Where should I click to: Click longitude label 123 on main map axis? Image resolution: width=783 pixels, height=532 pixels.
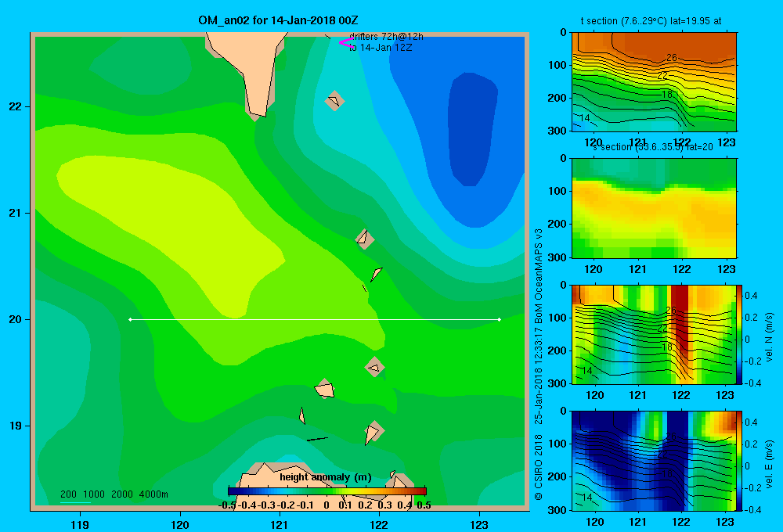click(479, 524)
